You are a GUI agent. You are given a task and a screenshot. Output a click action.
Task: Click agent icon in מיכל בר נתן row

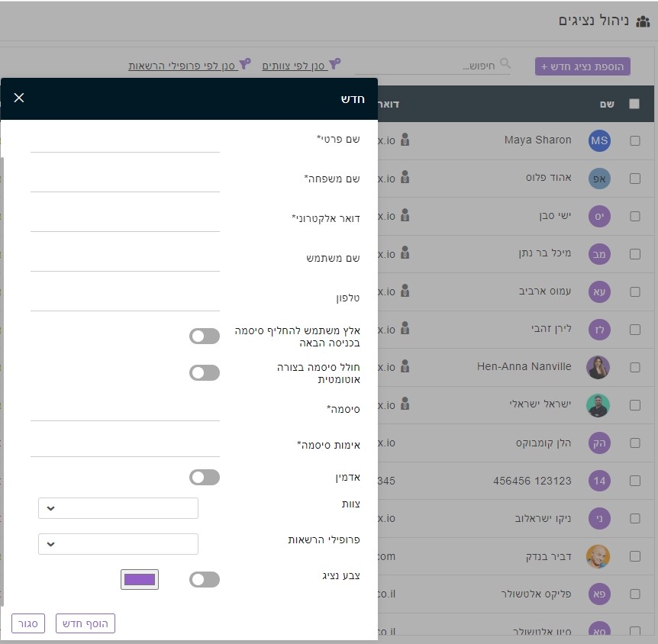405,253
